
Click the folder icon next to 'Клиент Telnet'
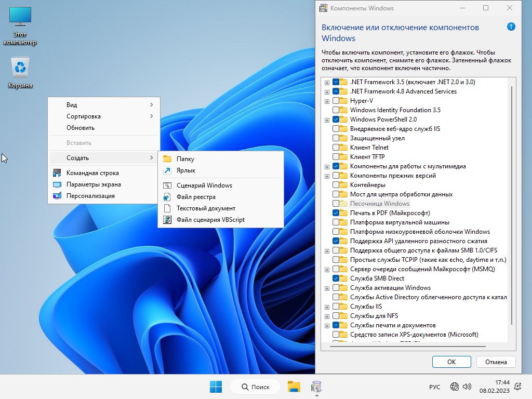(x=344, y=148)
